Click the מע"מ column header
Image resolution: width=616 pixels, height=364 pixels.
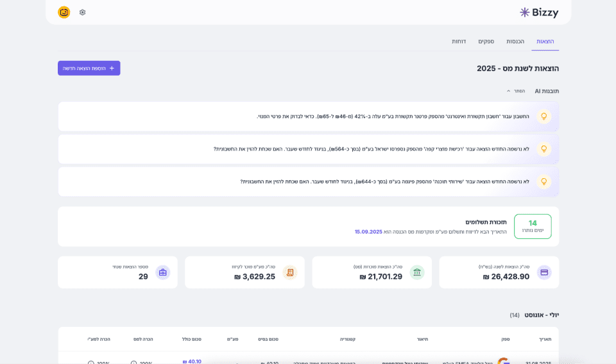click(232, 339)
